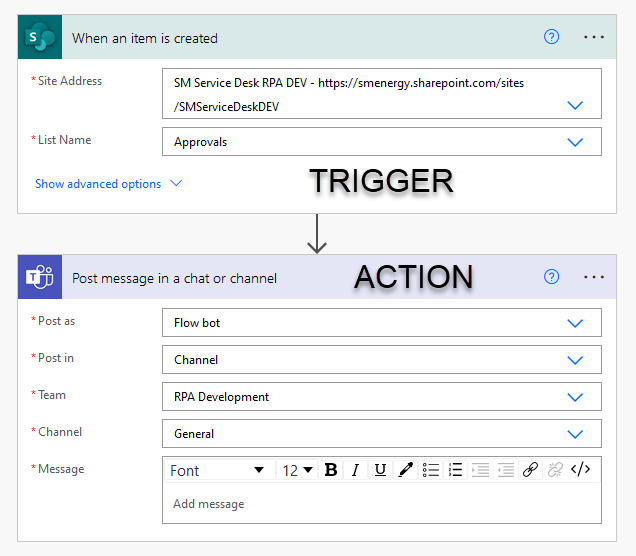Click the Add message text area
The height and width of the screenshot is (556, 636).
coord(382,503)
